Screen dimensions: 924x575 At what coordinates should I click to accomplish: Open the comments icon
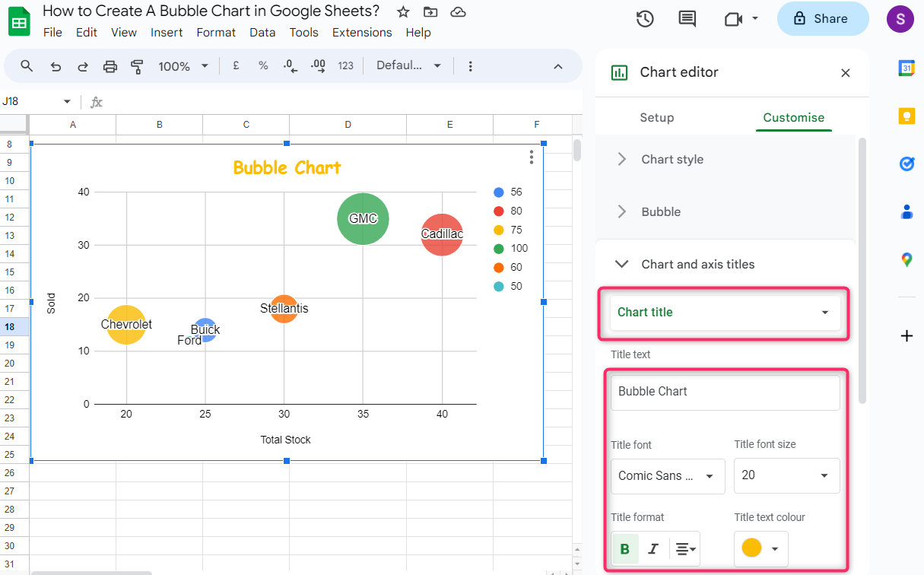687,19
